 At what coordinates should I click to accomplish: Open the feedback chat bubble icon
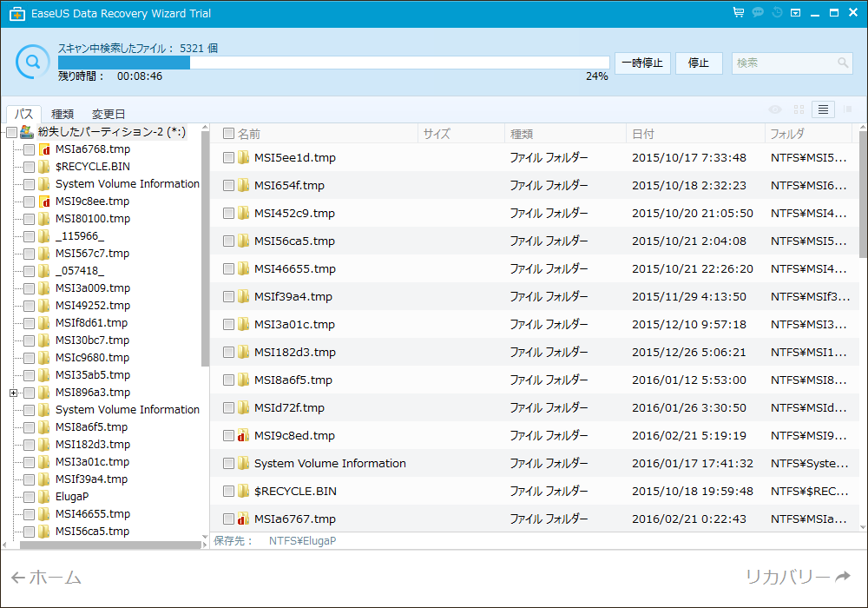click(x=758, y=12)
